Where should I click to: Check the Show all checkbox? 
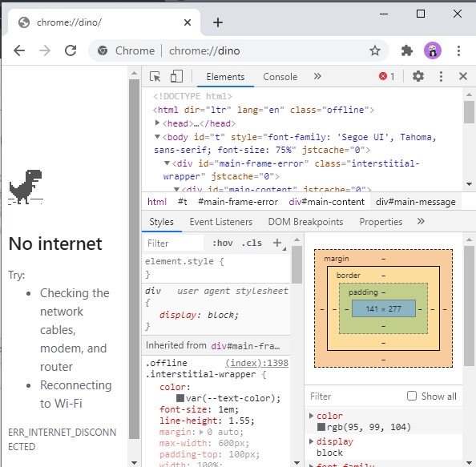coord(412,396)
